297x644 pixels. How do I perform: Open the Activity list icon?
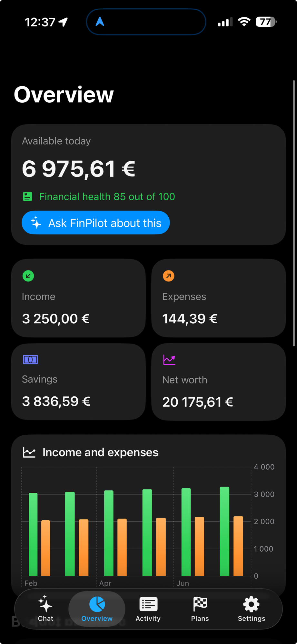[x=148, y=604]
